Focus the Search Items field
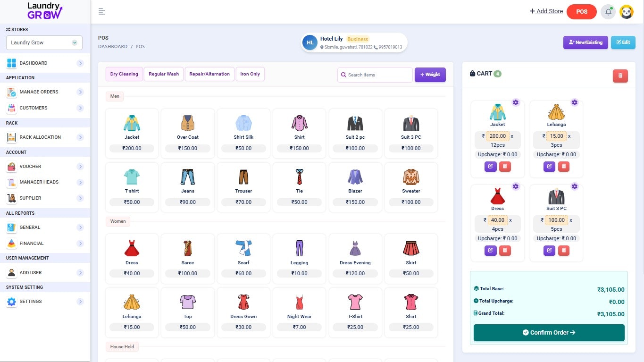Screen dimensions: 644x362 coord(375,75)
